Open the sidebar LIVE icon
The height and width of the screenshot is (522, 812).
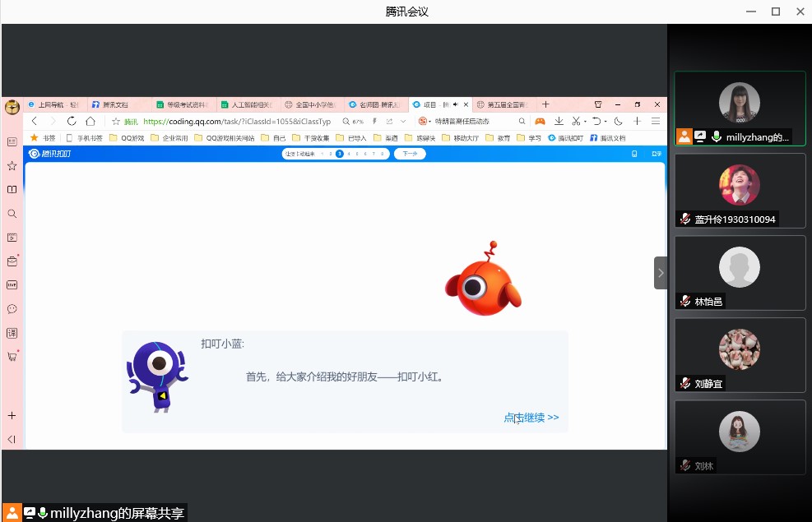[12, 285]
